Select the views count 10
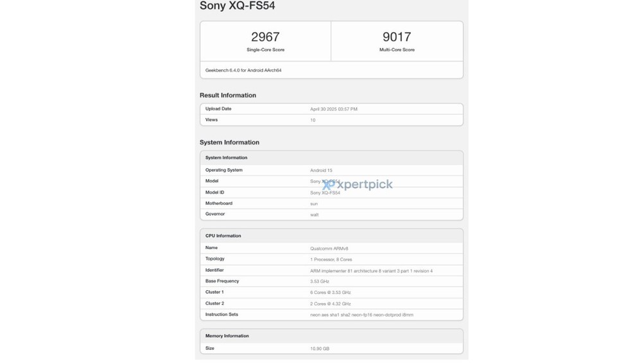The height and width of the screenshot is (364, 642). coord(313,121)
